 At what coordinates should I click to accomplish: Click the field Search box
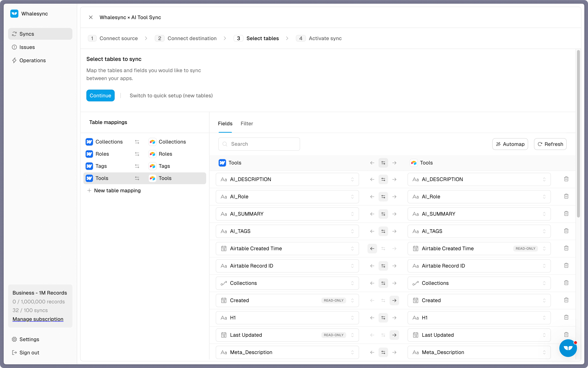[x=259, y=144]
